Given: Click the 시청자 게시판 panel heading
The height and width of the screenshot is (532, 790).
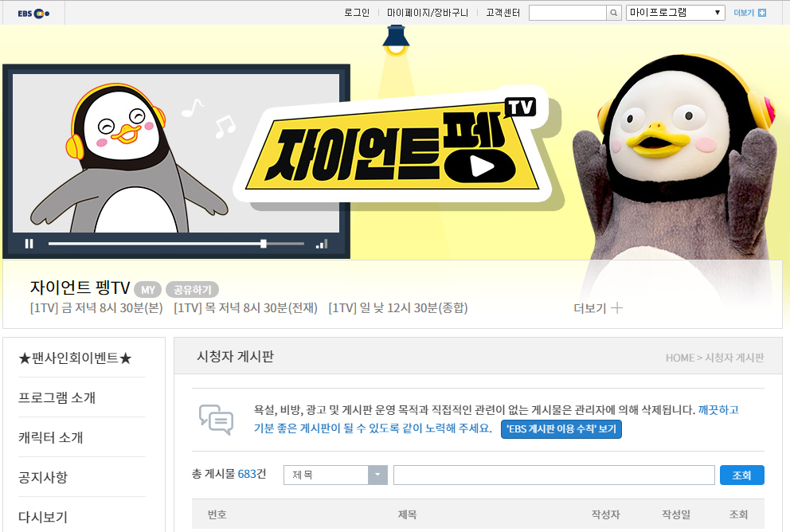Looking at the screenshot, I should point(235,357).
